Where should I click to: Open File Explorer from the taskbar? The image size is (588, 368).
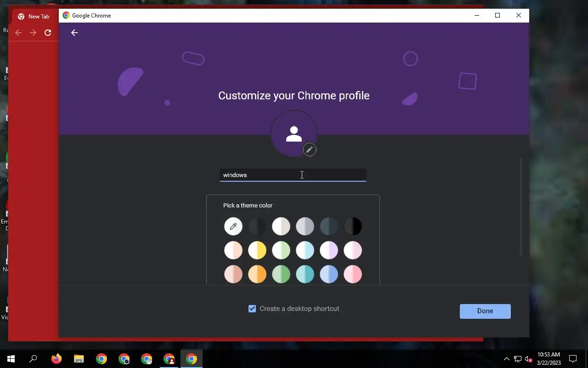pyautogui.click(x=79, y=359)
